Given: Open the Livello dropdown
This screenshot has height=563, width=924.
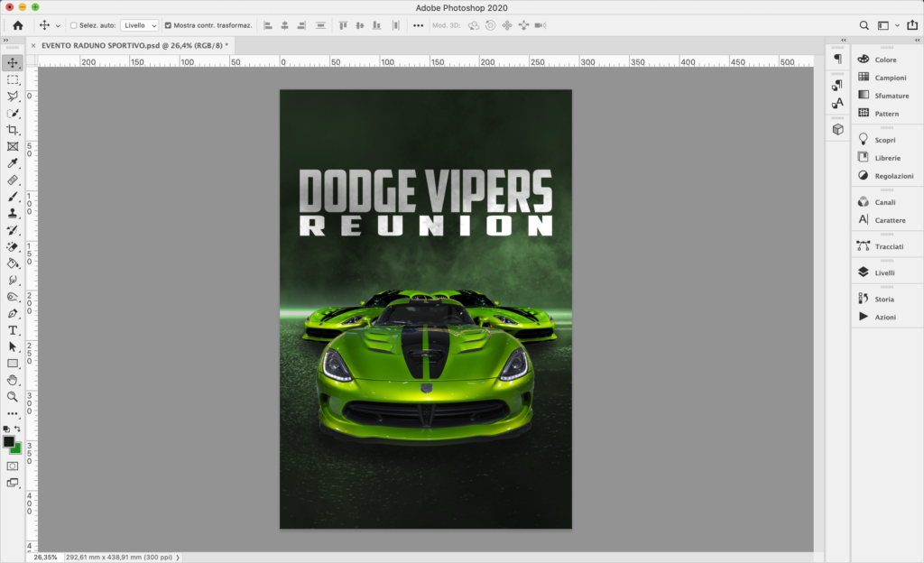Looking at the screenshot, I should 139,25.
